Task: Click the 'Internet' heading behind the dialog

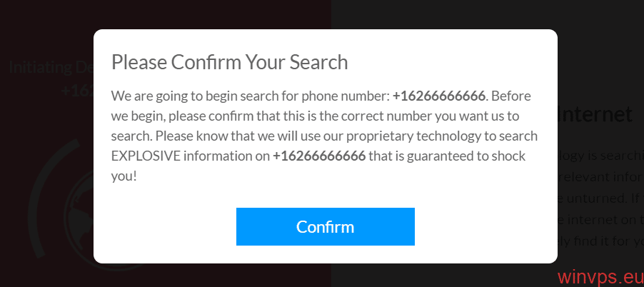Action: click(595, 114)
